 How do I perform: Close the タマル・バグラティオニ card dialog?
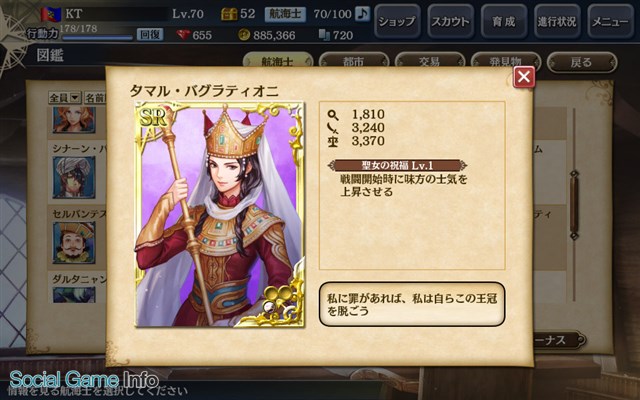(524, 76)
